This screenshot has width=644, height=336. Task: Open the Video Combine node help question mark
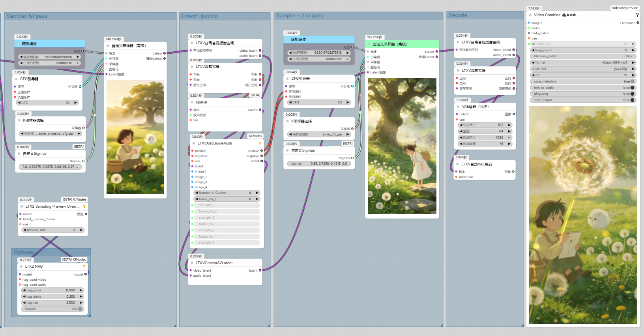[x=637, y=15]
